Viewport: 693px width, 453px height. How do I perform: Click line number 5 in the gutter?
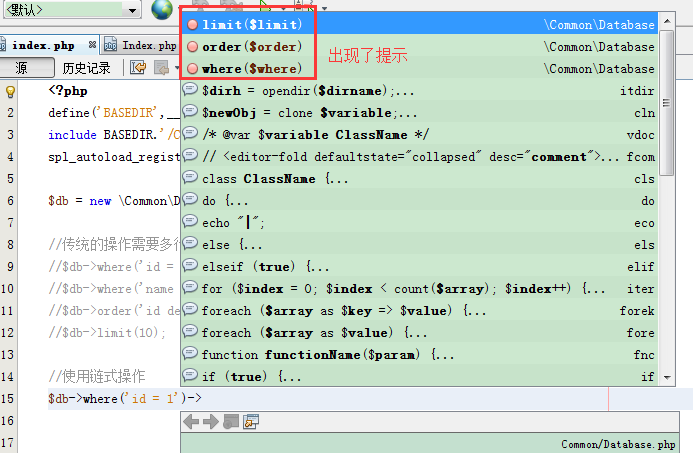point(10,179)
